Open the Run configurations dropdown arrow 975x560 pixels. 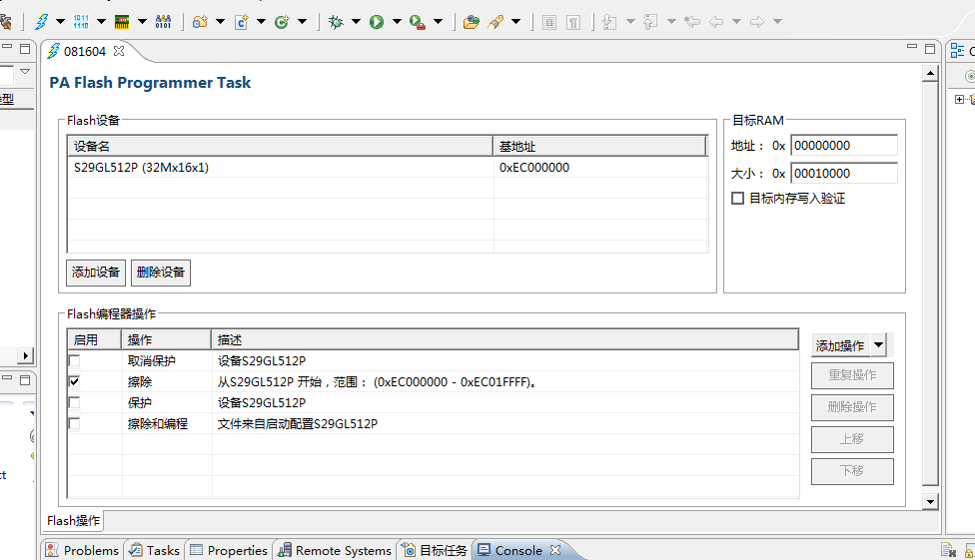tap(397, 21)
